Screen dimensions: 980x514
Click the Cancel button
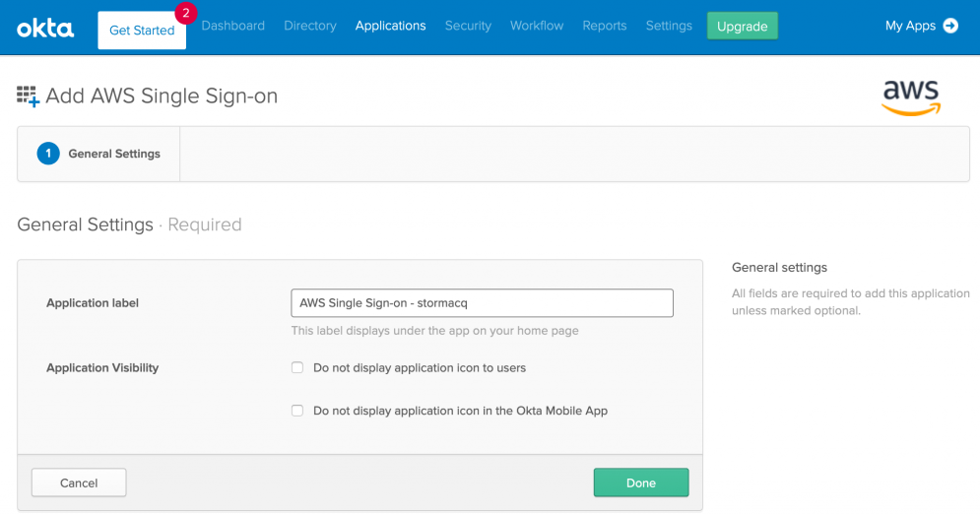(79, 482)
